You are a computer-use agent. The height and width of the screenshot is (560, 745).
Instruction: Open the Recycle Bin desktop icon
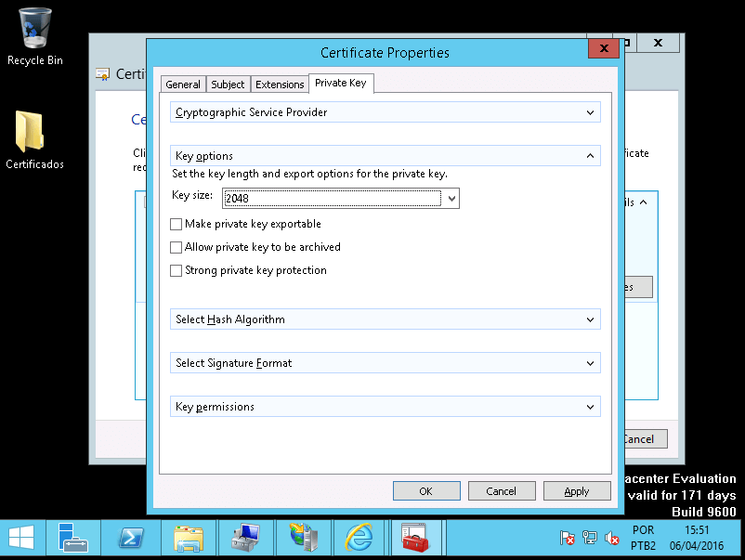[x=34, y=36]
